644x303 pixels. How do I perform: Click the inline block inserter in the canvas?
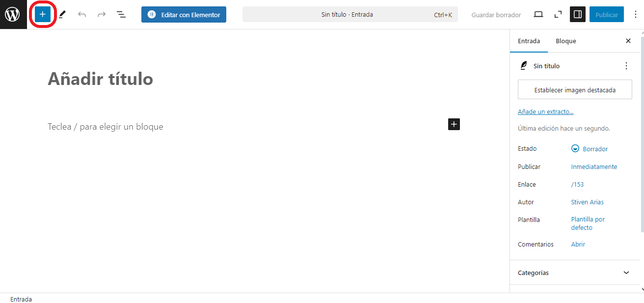[x=454, y=124]
